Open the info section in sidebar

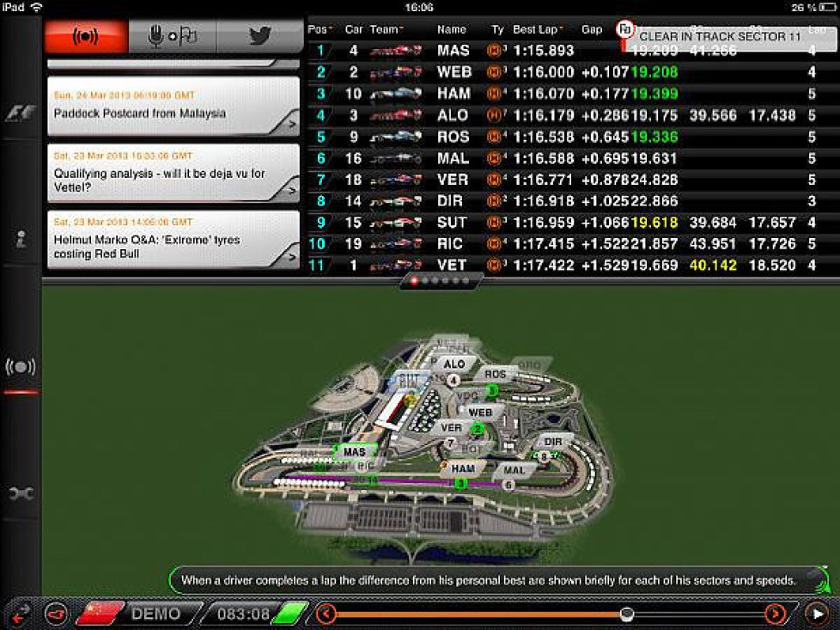pyautogui.click(x=21, y=239)
